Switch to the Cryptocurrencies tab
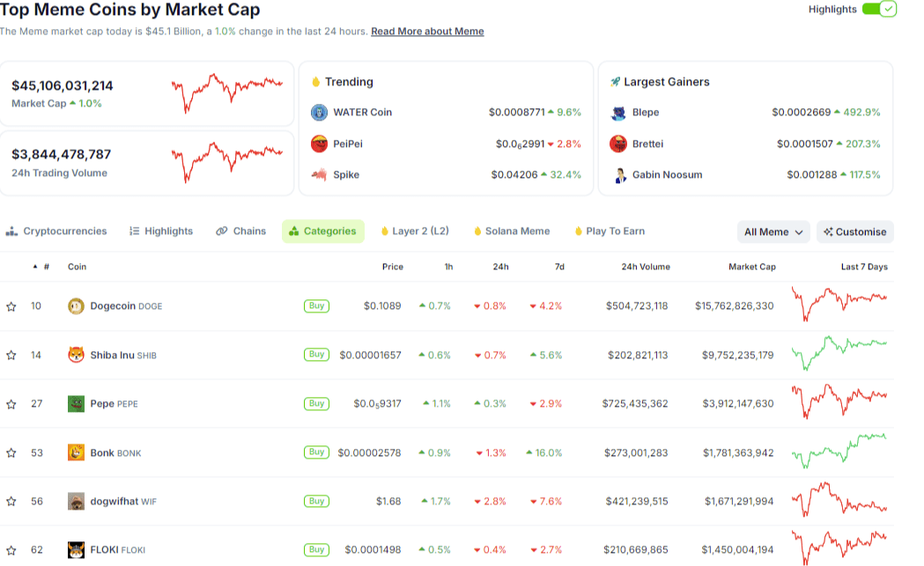The image size is (924, 566). [56, 232]
